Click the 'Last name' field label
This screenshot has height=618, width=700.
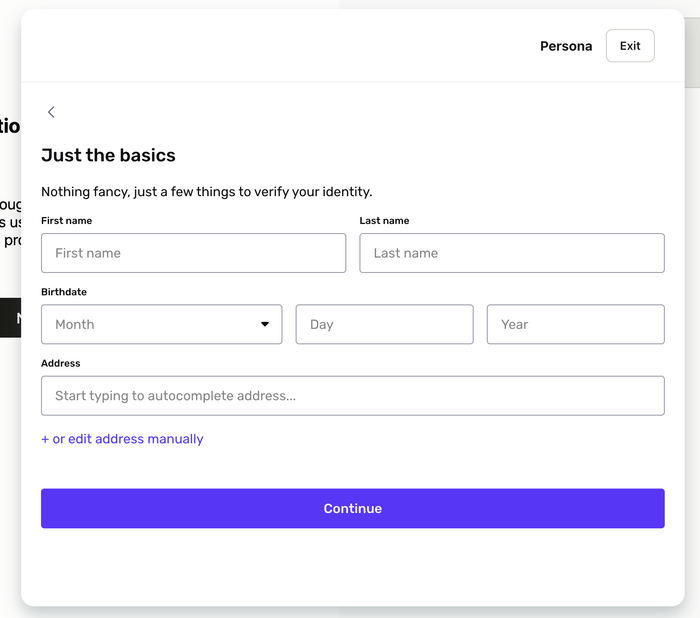tap(384, 220)
